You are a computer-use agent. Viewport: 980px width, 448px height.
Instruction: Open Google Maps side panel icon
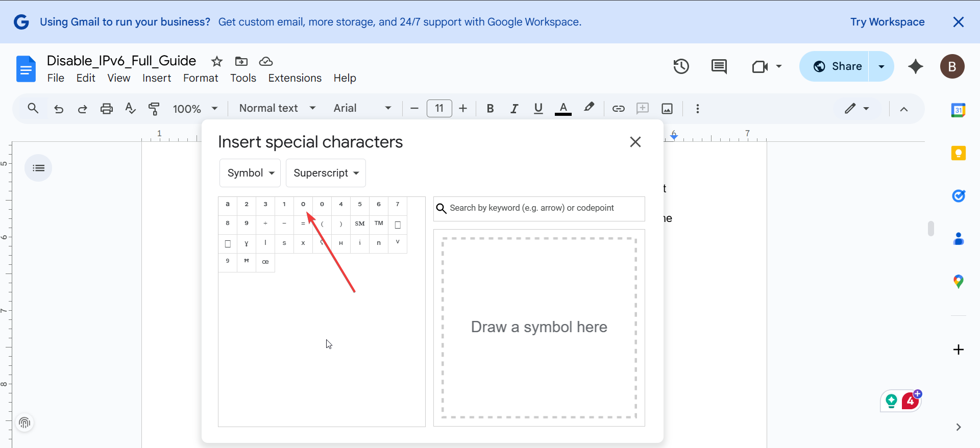pos(958,281)
